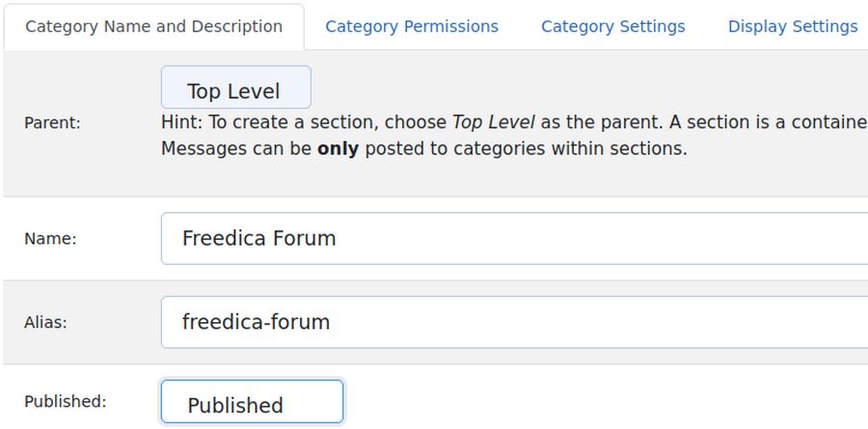This screenshot has width=868, height=429.
Task: Click the Name: label
Action: point(49,239)
